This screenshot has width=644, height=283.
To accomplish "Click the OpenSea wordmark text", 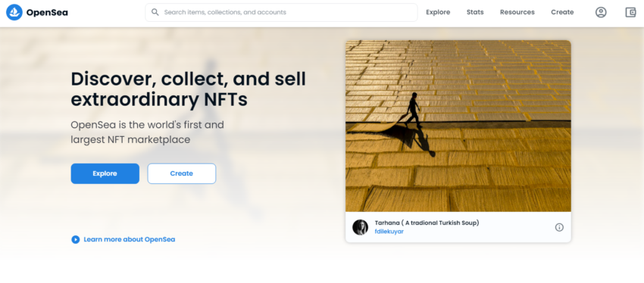I will coord(47,13).
